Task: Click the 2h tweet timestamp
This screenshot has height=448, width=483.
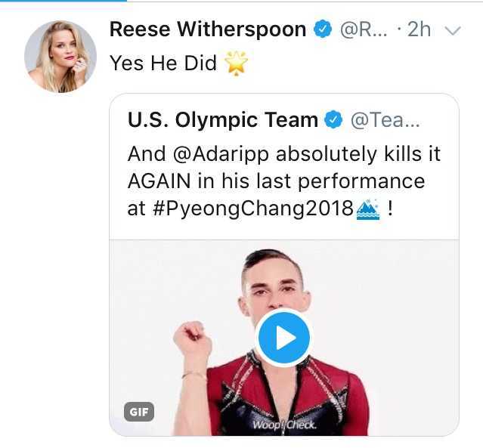Action: [x=419, y=29]
